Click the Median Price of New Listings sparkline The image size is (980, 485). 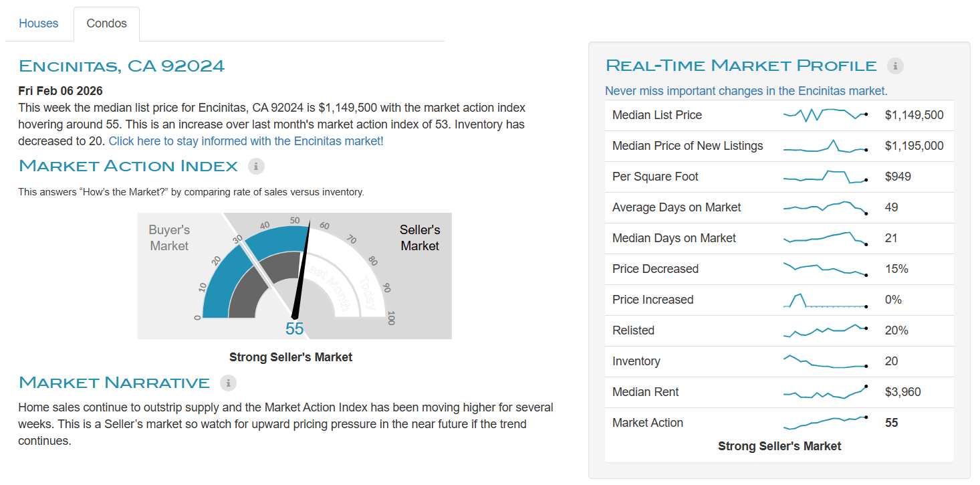coord(825,146)
